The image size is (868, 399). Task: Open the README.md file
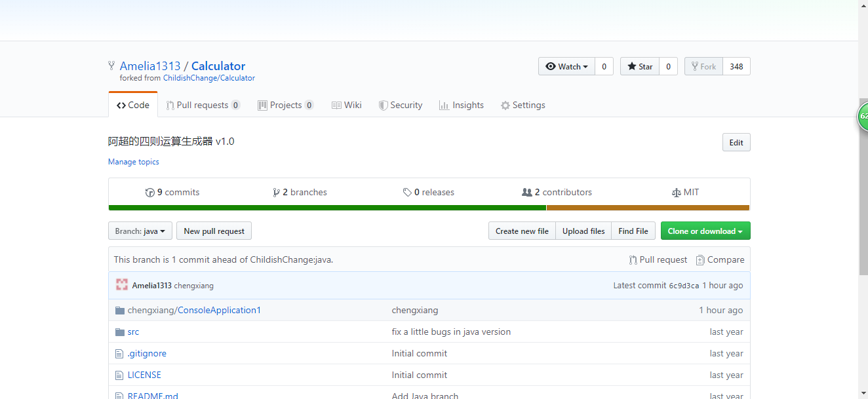point(153,396)
